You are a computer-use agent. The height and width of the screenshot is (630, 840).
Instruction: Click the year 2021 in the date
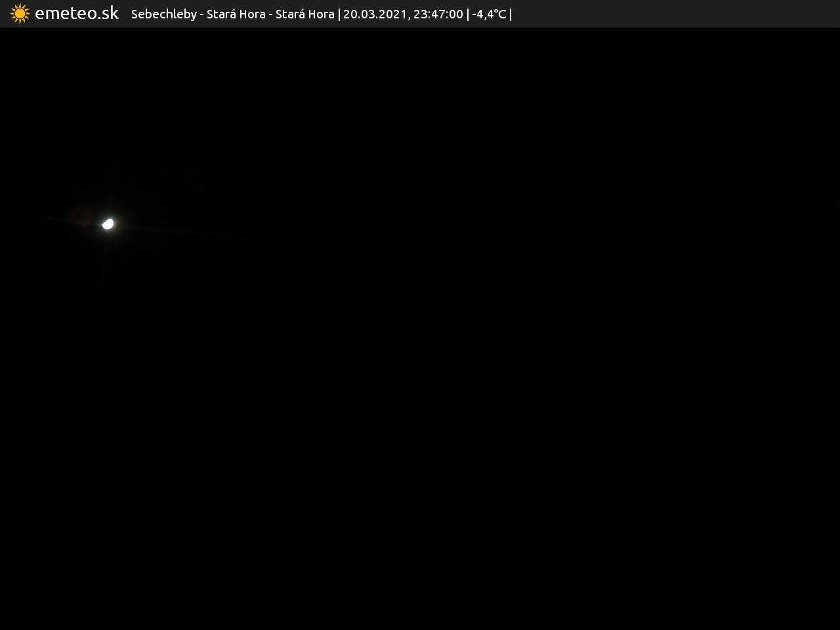click(x=392, y=14)
